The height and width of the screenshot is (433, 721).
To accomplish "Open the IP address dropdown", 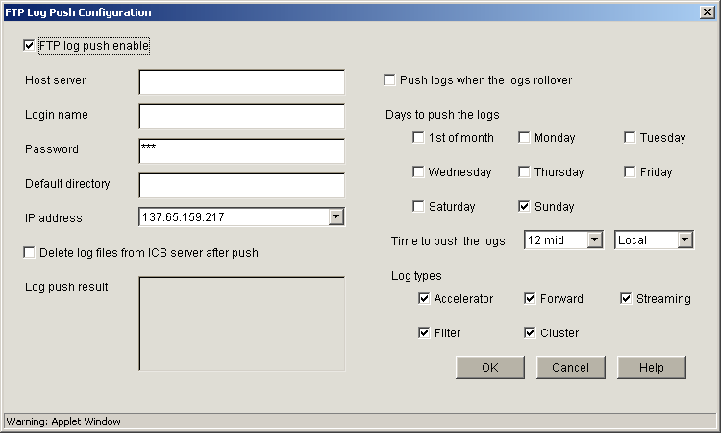I will click(x=336, y=216).
